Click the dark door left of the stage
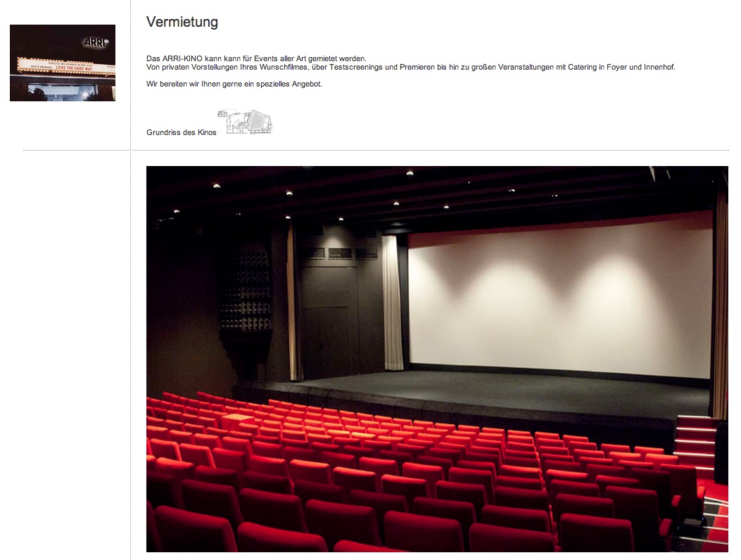 [x=329, y=322]
